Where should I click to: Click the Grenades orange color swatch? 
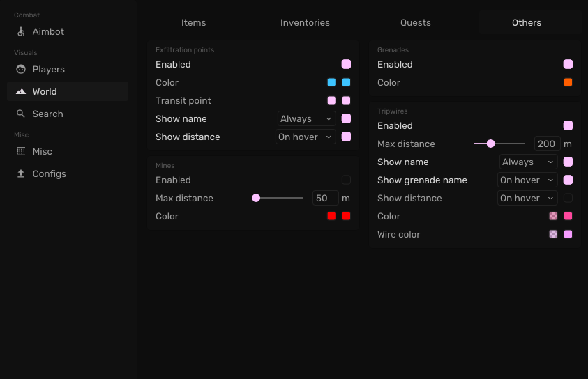point(568,83)
